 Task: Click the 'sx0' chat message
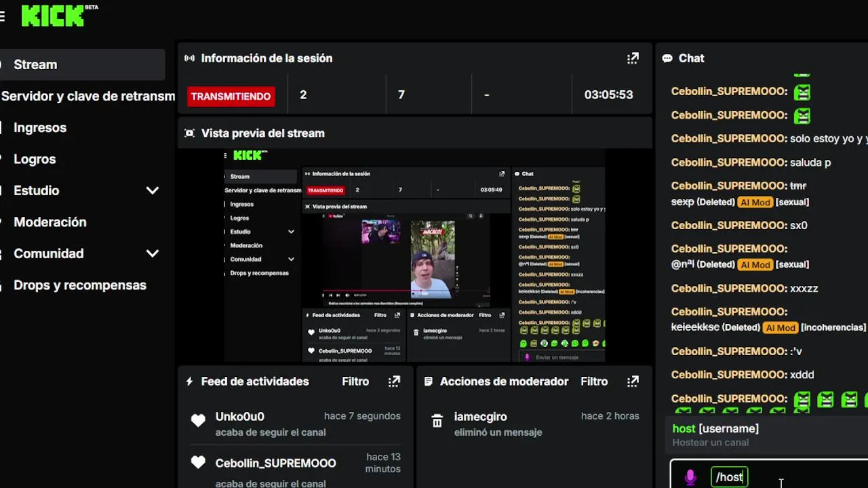(799, 226)
